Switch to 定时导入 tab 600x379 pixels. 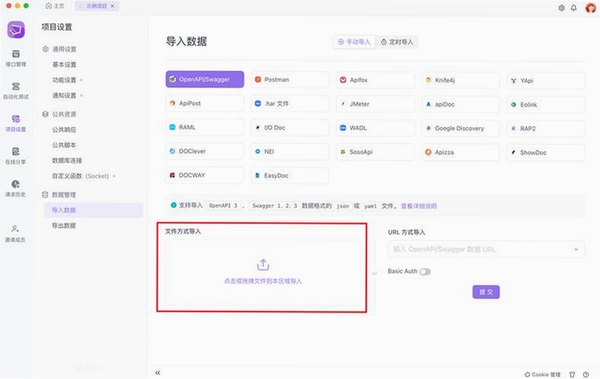[x=397, y=42]
